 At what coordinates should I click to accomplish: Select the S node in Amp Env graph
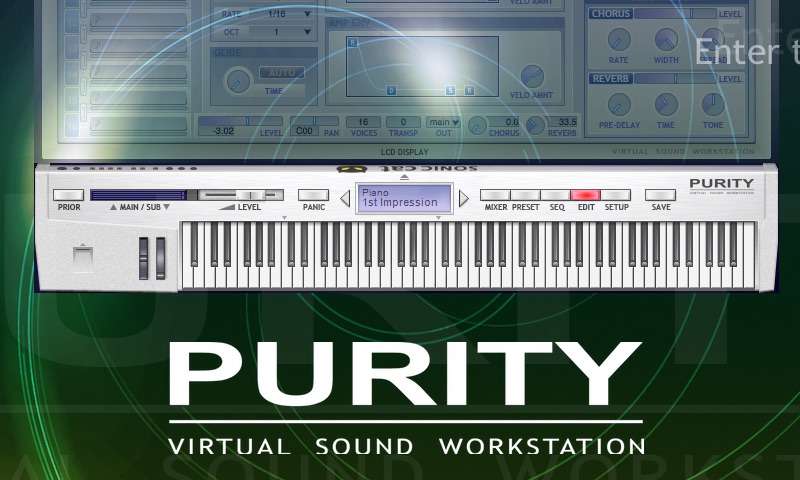click(x=450, y=90)
